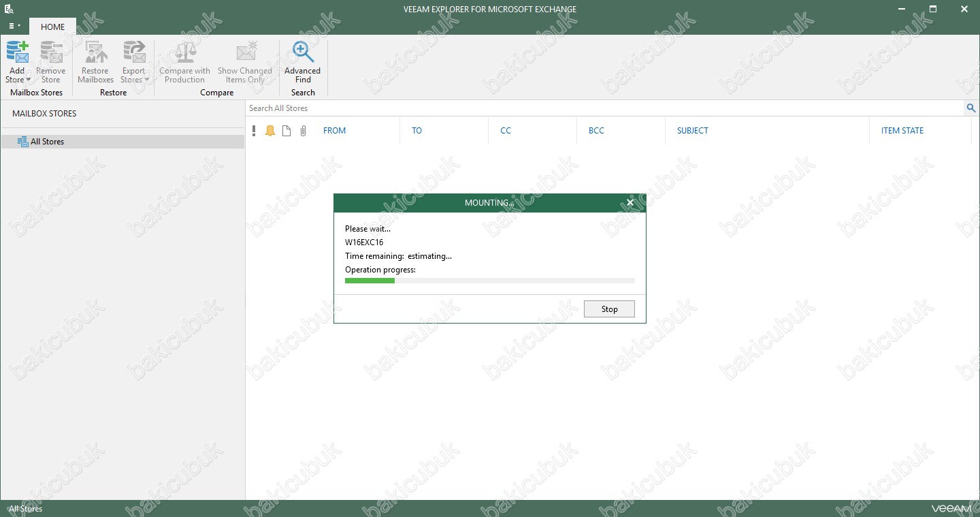Viewport: 980px width, 517px height.
Task: Sort by the CC column header
Action: point(506,131)
